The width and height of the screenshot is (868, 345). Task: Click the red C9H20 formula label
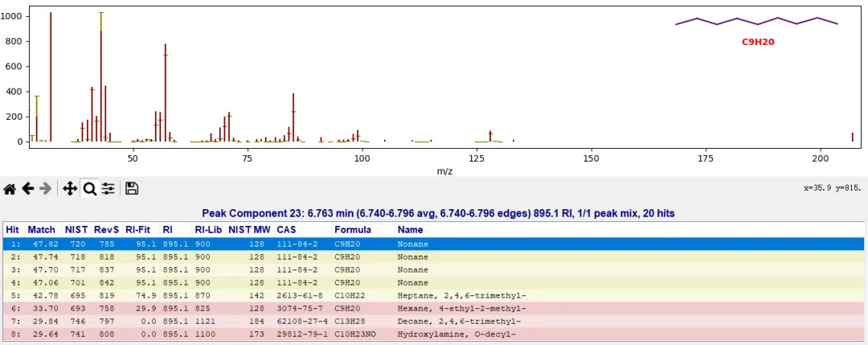[757, 42]
